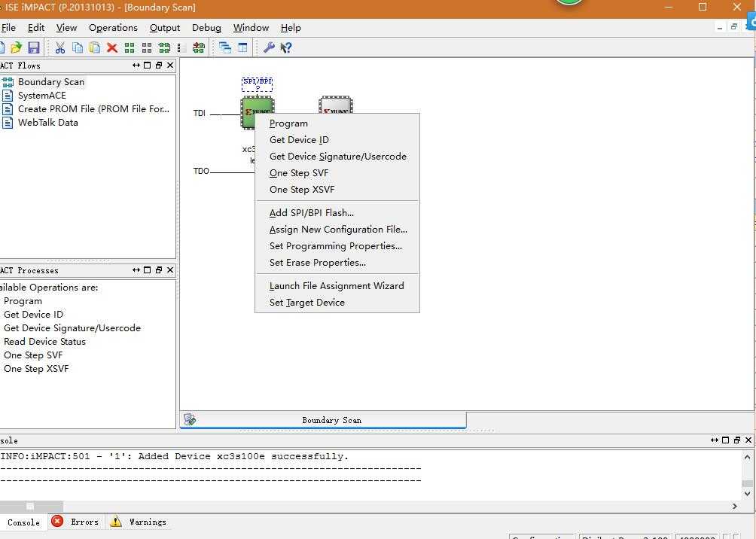756x539 pixels.
Task: Open the Operations menu
Action: tap(113, 28)
